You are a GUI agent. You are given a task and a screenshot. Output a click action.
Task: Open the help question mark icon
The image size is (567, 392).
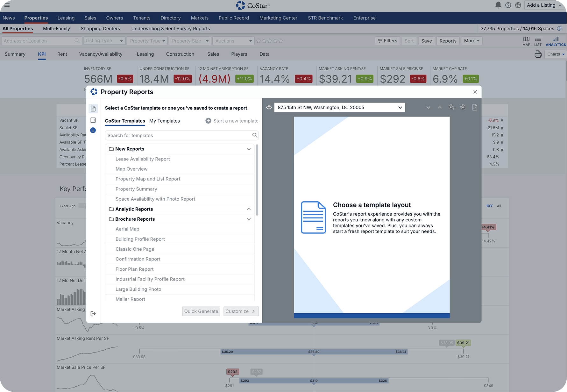click(x=508, y=5)
